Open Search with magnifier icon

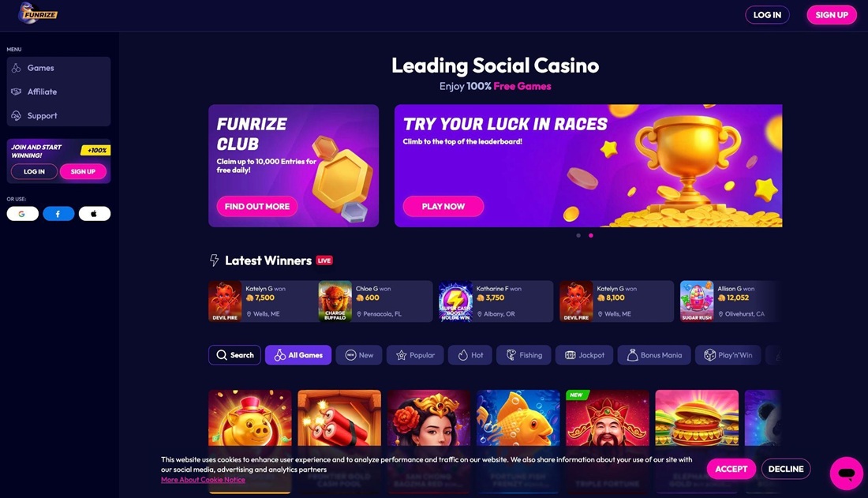click(234, 355)
